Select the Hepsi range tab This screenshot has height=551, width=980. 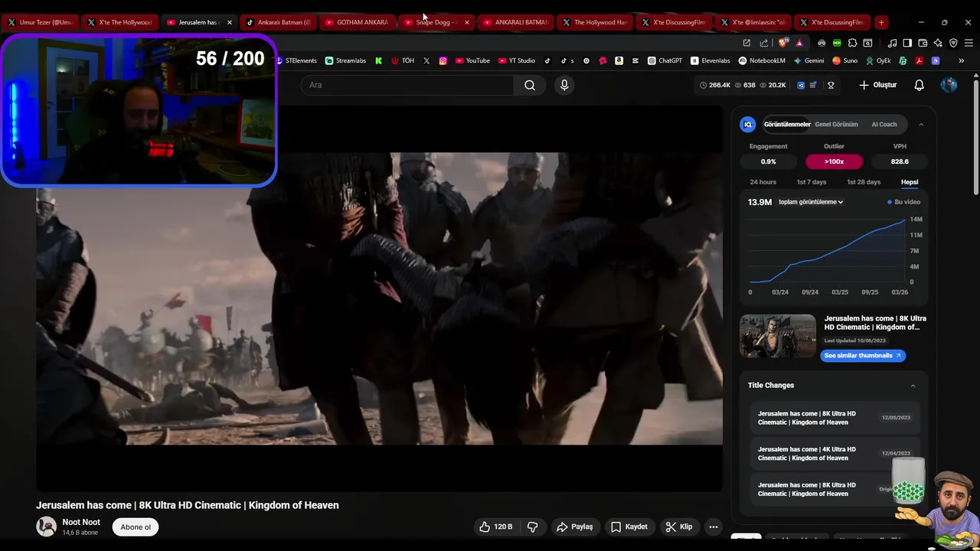pyautogui.click(x=910, y=182)
